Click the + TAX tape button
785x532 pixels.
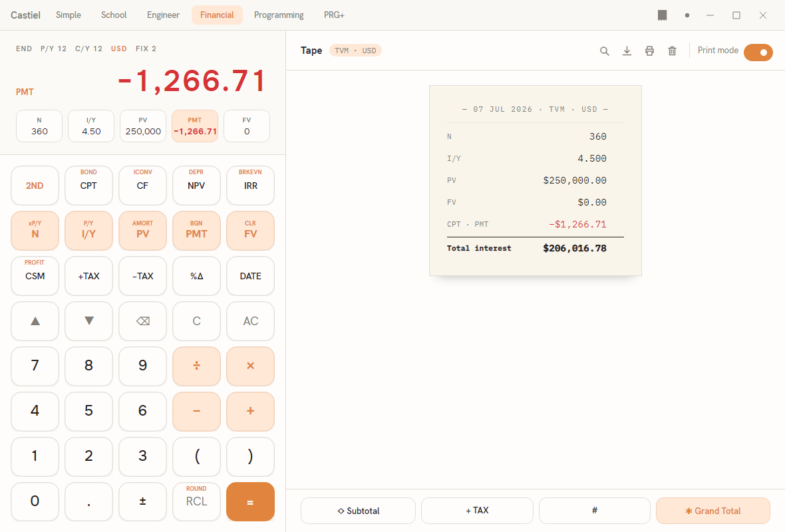tap(477, 511)
